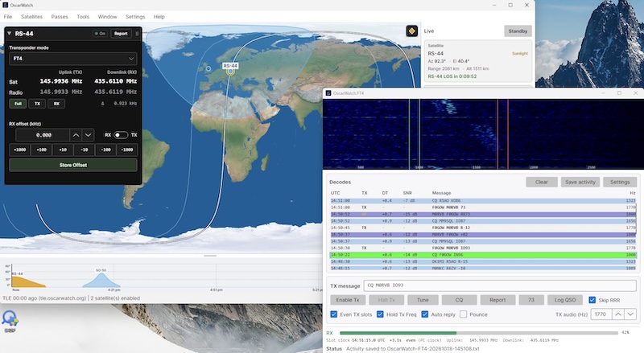Click the Standby button in Live panel
The height and width of the screenshot is (353, 644).
click(x=518, y=31)
